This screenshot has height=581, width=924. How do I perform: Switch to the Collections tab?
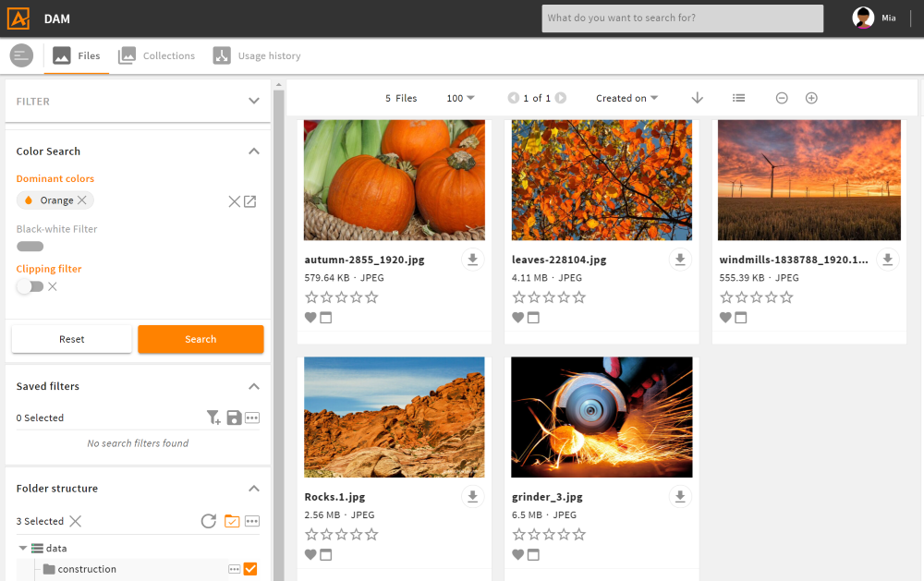tap(157, 55)
